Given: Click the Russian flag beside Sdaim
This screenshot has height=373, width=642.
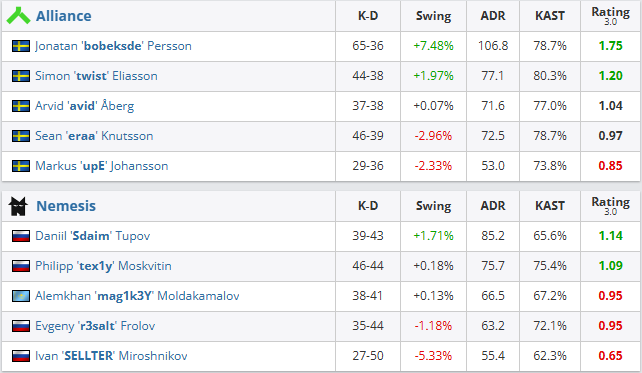Looking at the screenshot, I should coord(21,236).
